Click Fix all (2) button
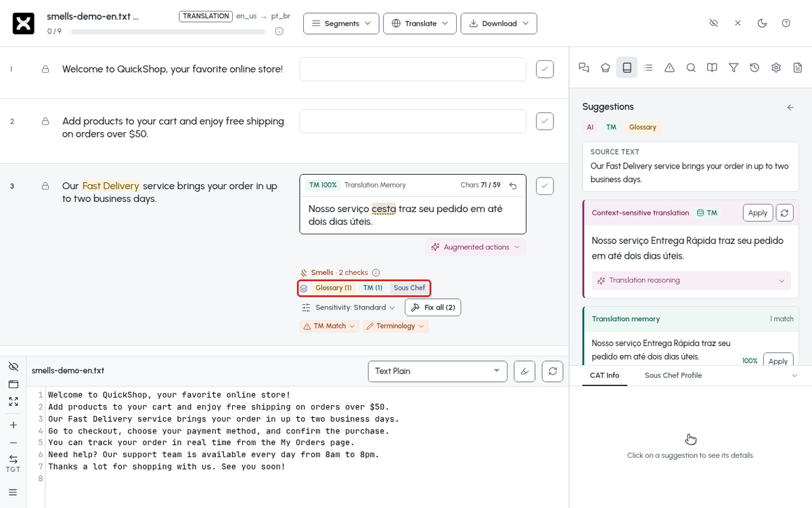Image resolution: width=812 pixels, height=508 pixels. 433,308
